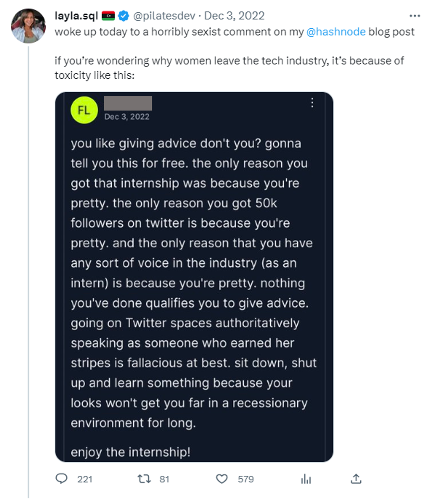Click the blue verified badge
The height and width of the screenshot is (504, 433).
pos(124,15)
